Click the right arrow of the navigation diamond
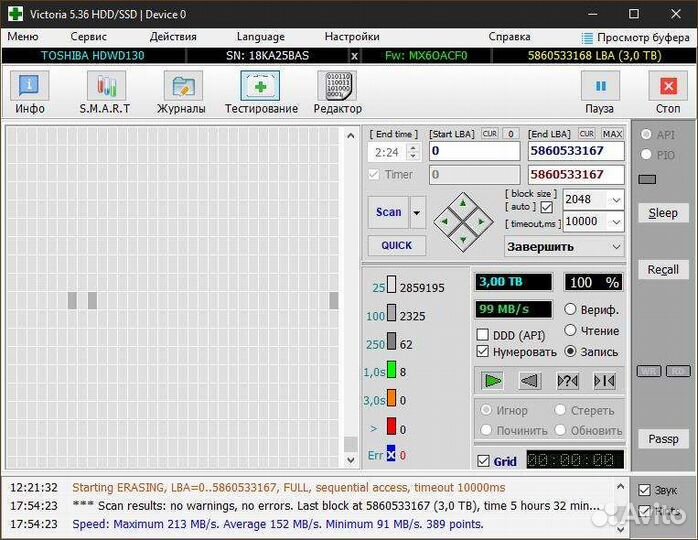Viewport: 698px width, 540px height. [481, 221]
